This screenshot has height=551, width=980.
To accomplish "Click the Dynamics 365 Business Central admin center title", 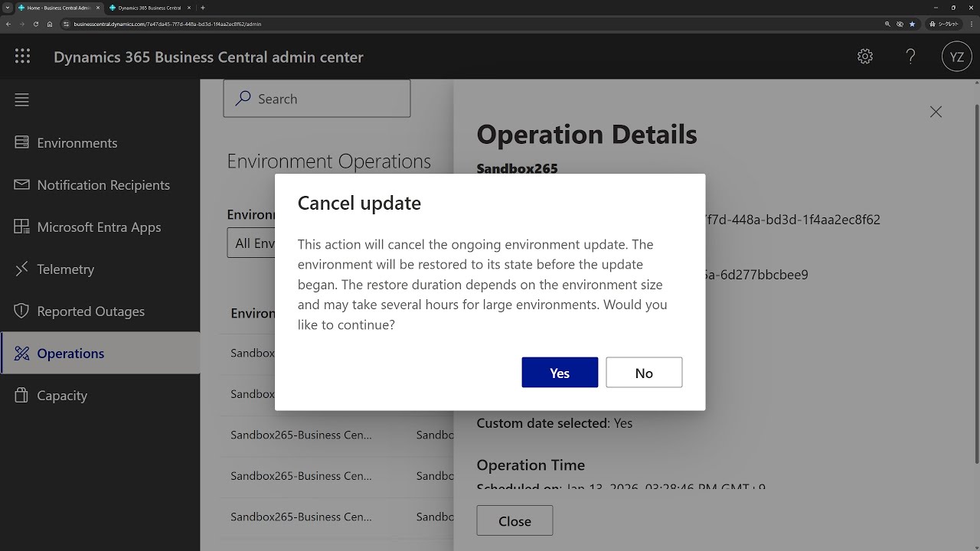I will tap(208, 57).
